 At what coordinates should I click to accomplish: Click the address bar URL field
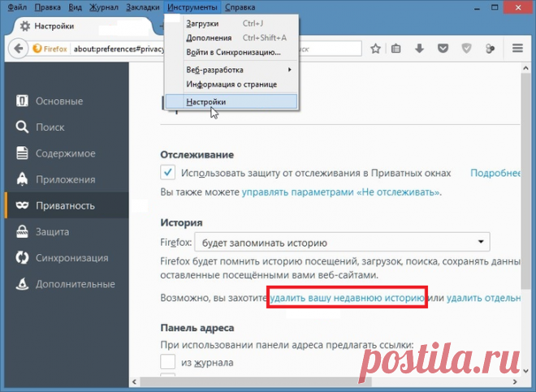pyautogui.click(x=119, y=49)
